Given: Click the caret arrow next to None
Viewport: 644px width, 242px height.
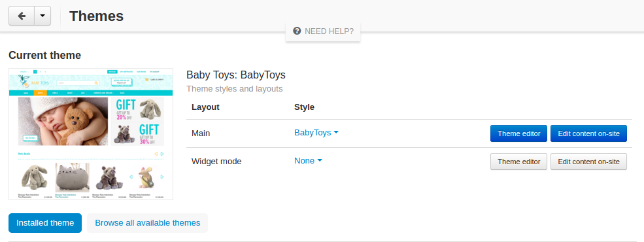Looking at the screenshot, I should pos(320,160).
